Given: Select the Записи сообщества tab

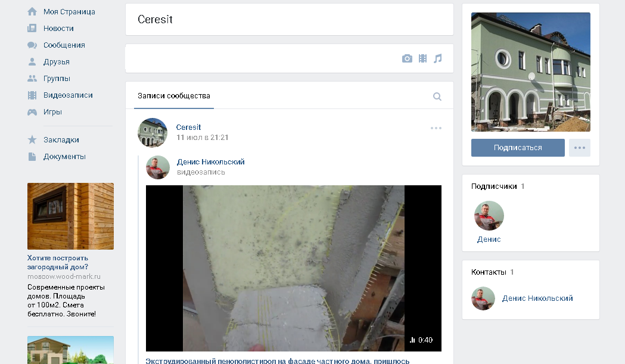Looking at the screenshot, I should (174, 96).
